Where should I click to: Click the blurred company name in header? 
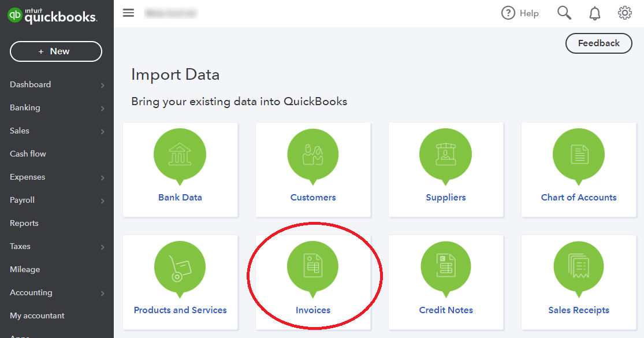(170, 13)
